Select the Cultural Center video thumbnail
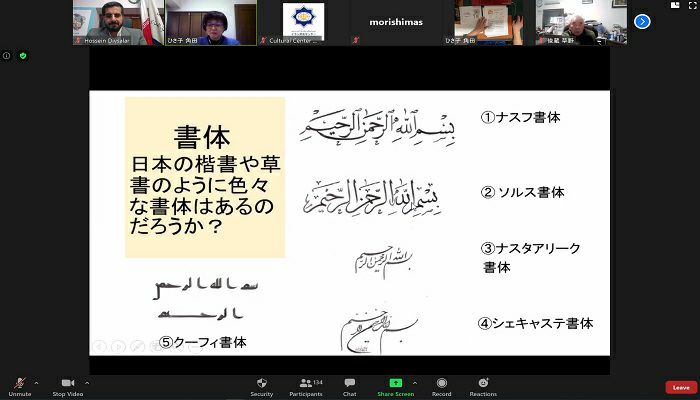This screenshot has width=700, height=400. tap(302, 22)
